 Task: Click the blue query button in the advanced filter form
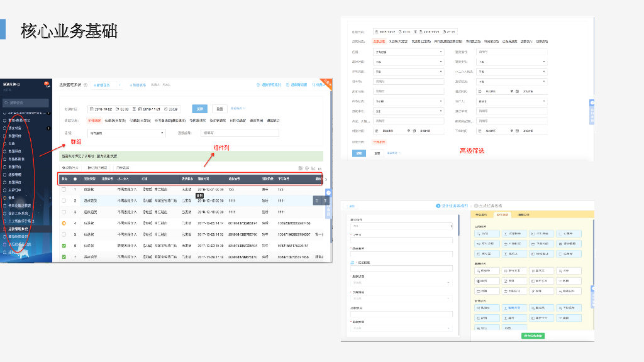(x=359, y=153)
